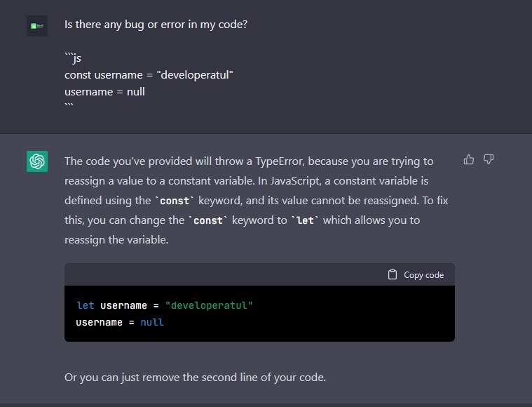Click the clipboard icon beside Copy code

393,274
